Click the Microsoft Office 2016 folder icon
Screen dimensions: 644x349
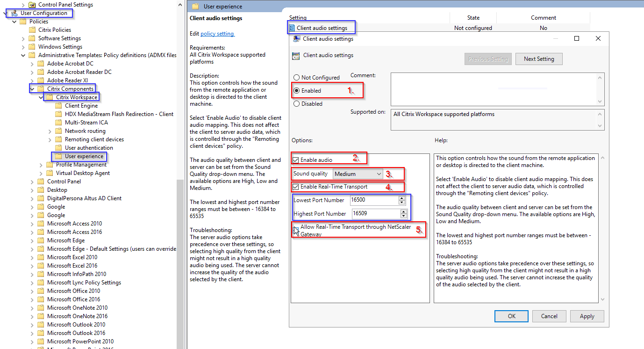(41, 299)
